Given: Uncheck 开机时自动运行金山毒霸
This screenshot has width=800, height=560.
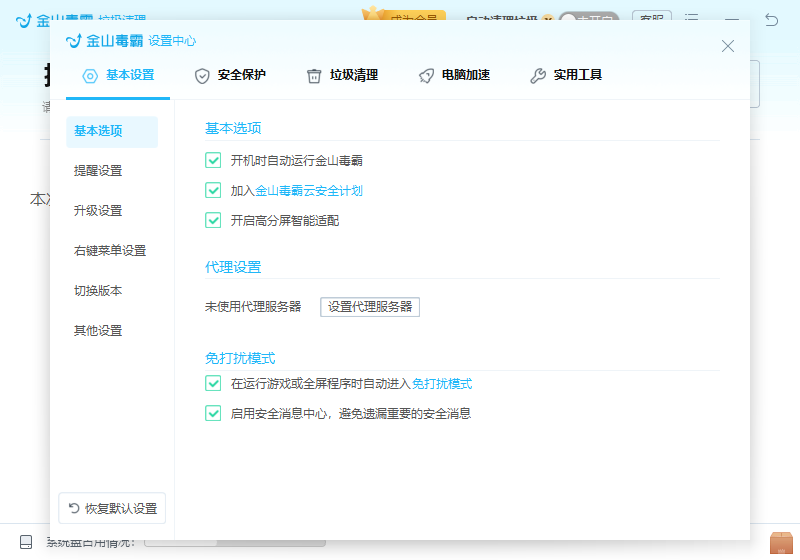Looking at the screenshot, I should pos(213,160).
